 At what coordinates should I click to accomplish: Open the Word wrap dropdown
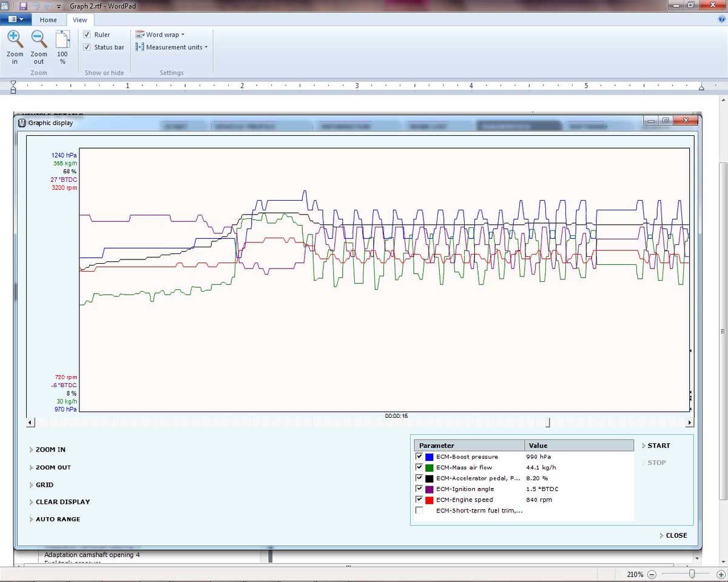160,35
